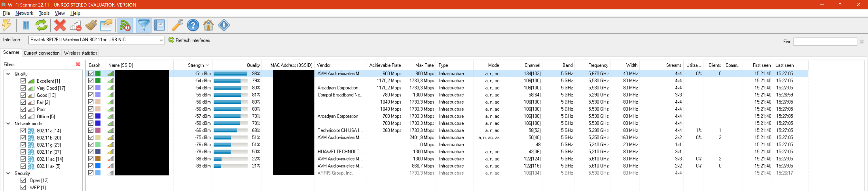
Task: Click the clear Find field X icon
Action: coord(862,42)
